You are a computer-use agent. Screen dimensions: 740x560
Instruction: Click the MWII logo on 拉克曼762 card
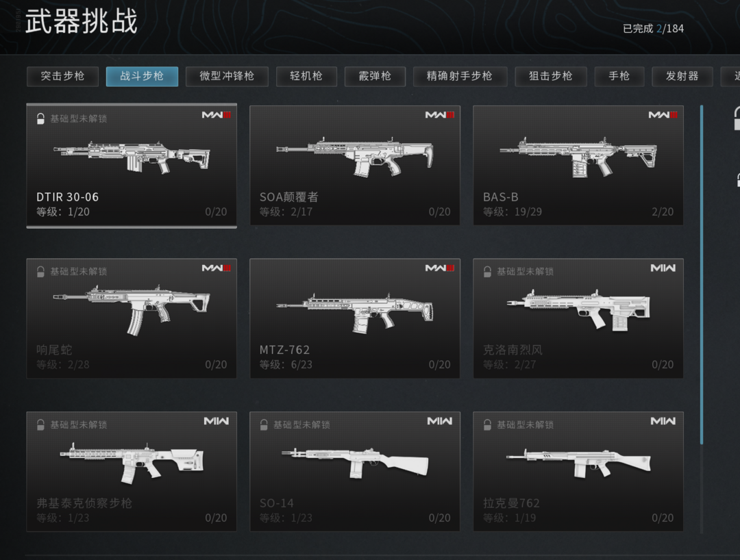coord(663,421)
